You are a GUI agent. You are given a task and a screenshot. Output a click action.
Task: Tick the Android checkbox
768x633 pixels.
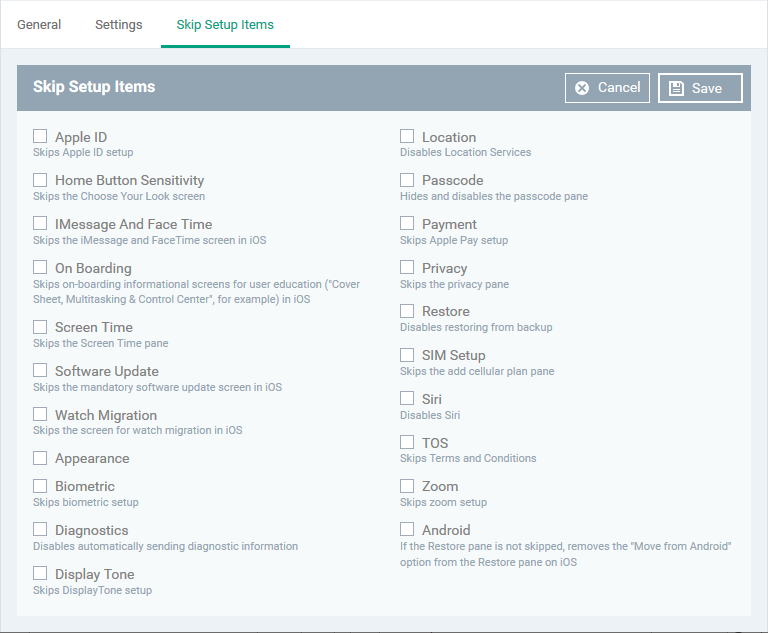(x=407, y=530)
